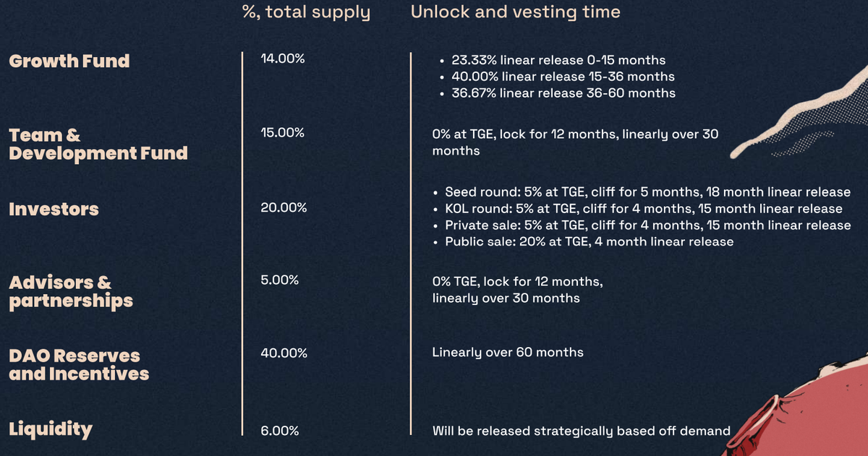The image size is (868, 456).
Task: Select the "Liquidity" row label
Action: 51,429
